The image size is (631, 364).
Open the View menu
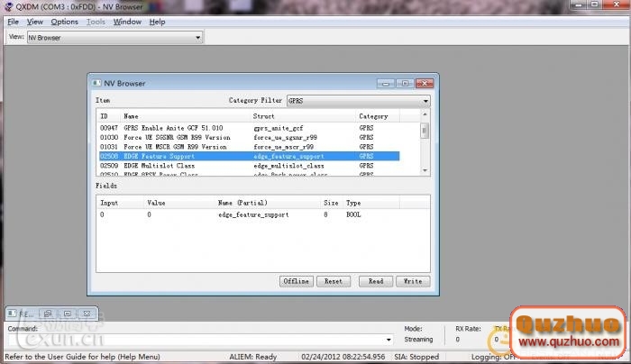click(x=34, y=22)
